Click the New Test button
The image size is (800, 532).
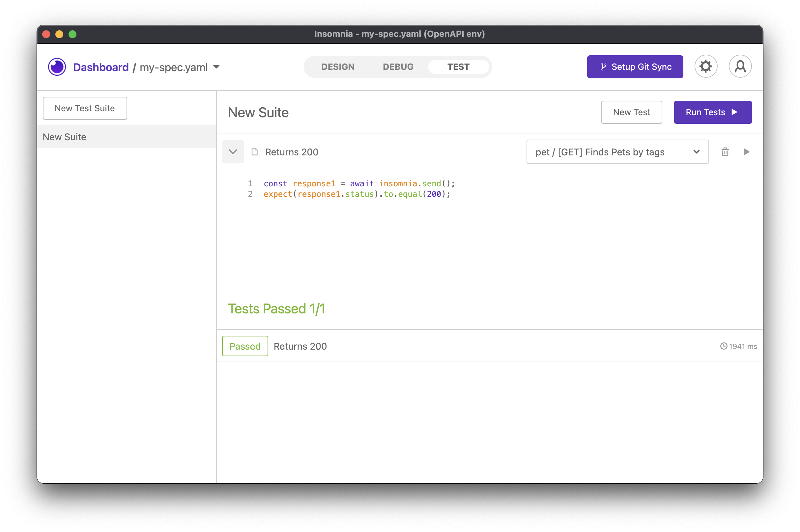point(631,112)
